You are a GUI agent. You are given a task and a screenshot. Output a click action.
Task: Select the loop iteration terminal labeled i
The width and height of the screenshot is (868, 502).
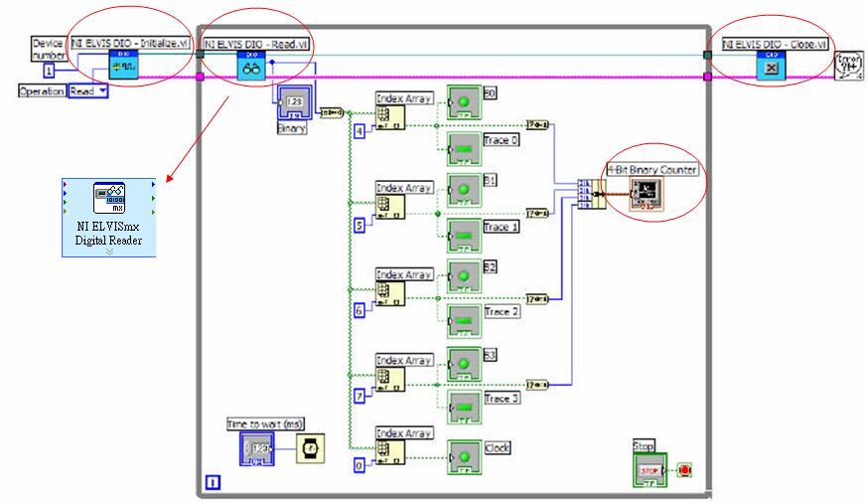pos(212,484)
